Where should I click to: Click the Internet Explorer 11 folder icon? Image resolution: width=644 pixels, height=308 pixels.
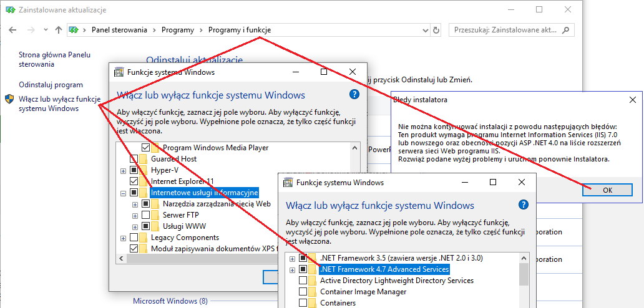pos(144,181)
